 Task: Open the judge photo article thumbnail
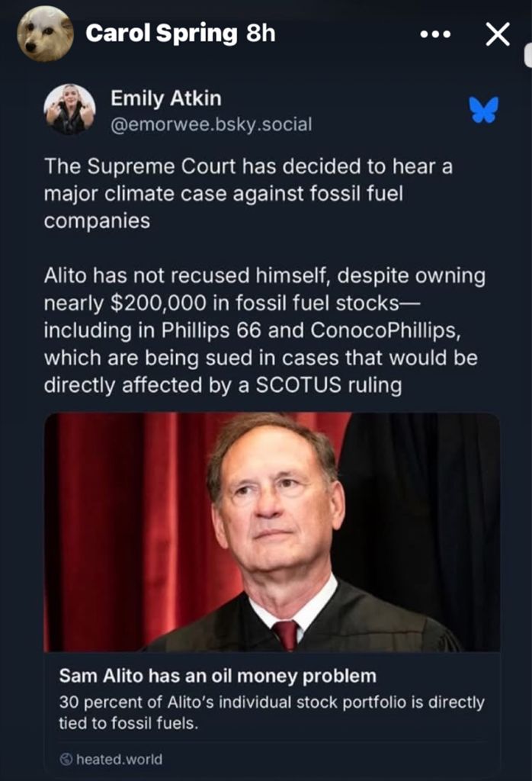(272, 532)
